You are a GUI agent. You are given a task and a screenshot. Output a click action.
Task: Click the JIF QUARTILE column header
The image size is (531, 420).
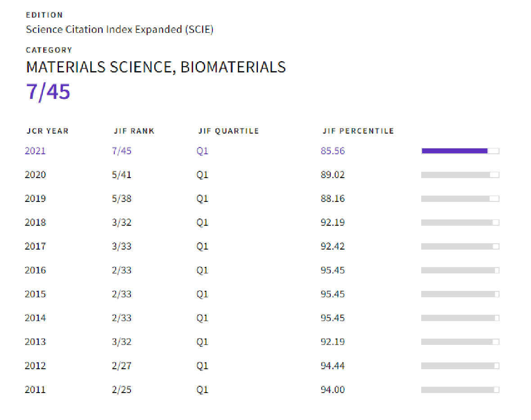pos(229,131)
